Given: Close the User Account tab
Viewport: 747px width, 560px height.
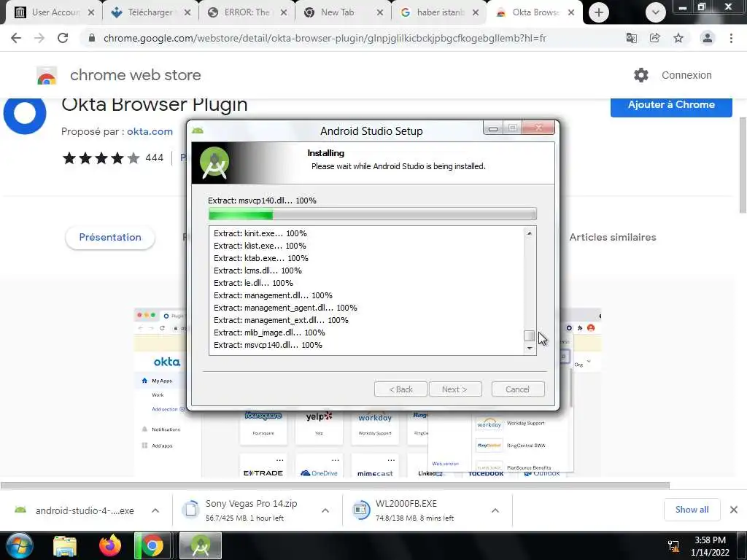Looking at the screenshot, I should click(x=91, y=12).
